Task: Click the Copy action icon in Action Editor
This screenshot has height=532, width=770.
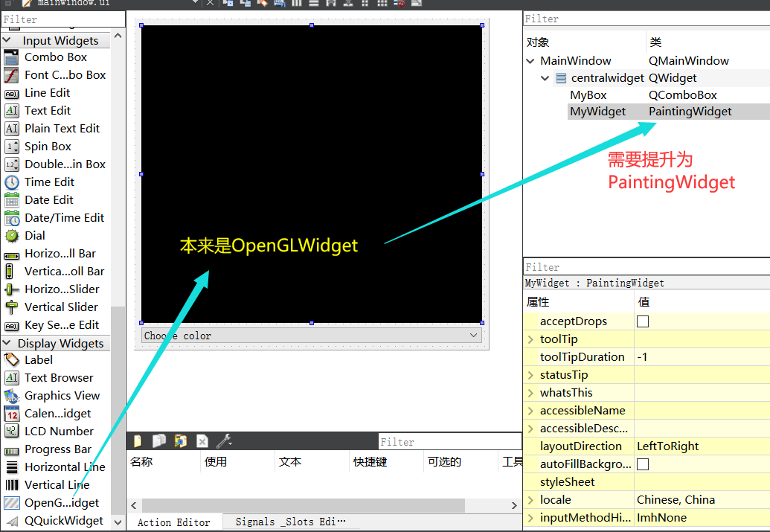Action: [x=158, y=441]
